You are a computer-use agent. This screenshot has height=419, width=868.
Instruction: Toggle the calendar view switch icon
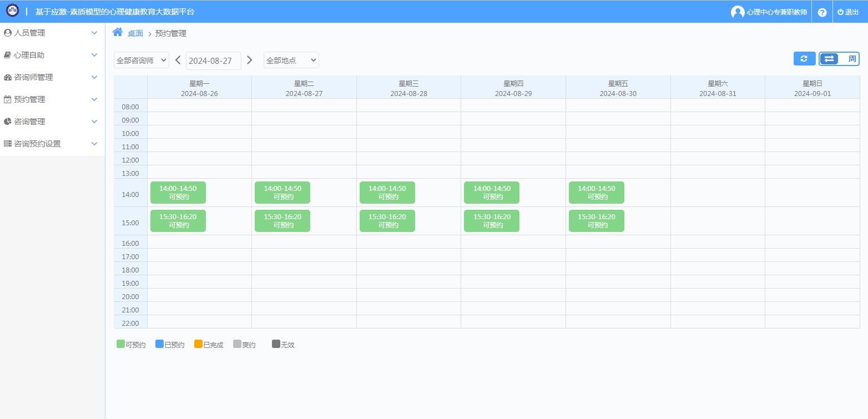point(829,59)
